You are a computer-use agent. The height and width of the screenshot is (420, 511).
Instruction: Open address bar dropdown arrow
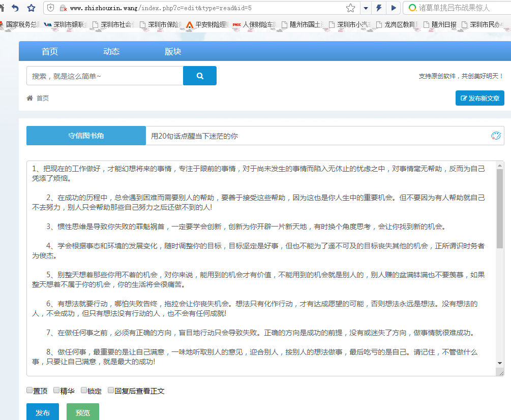click(x=366, y=8)
